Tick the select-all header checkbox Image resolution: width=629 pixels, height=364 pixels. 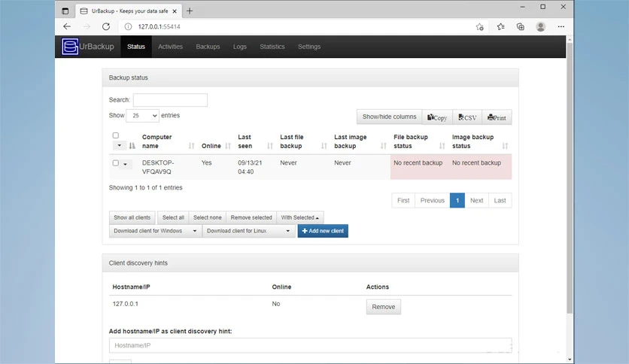click(x=116, y=135)
